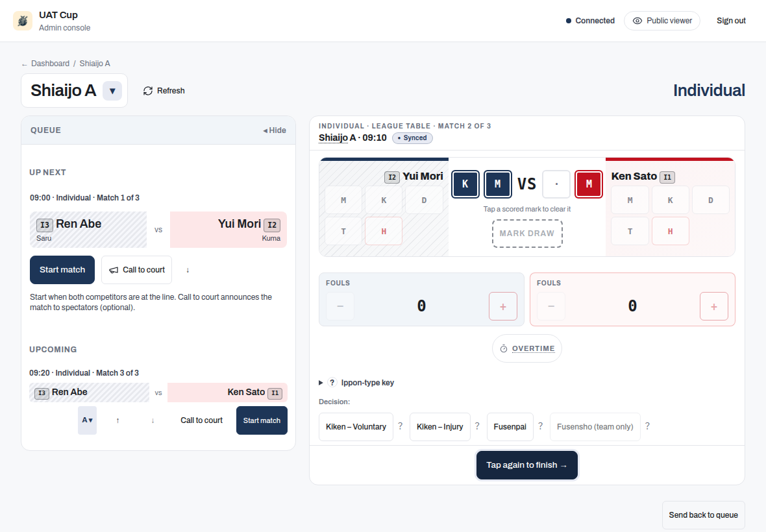
Task: Click Ken Sato's empty score slot
Action: [x=556, y=184]
